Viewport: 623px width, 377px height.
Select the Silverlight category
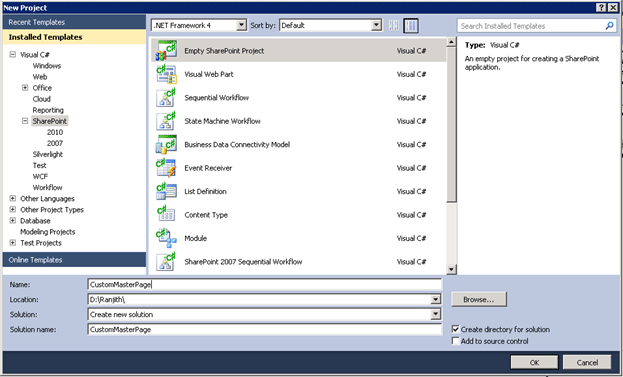(x=48, y=154)
